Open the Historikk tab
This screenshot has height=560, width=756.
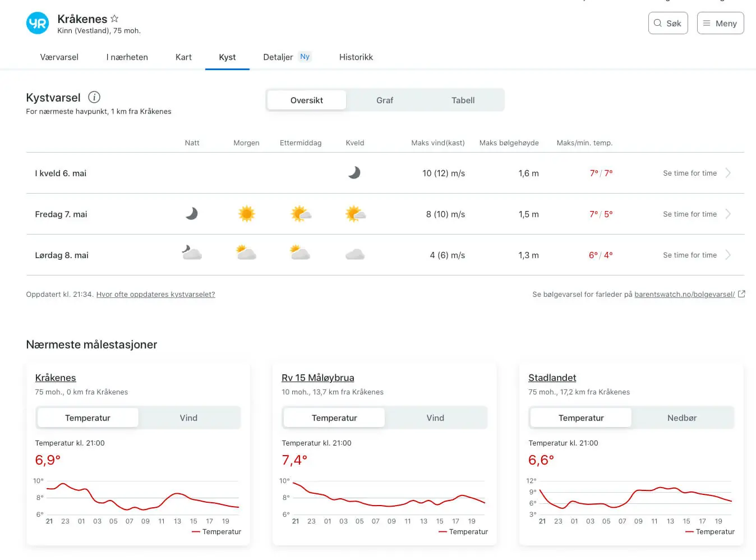(356, 57)
